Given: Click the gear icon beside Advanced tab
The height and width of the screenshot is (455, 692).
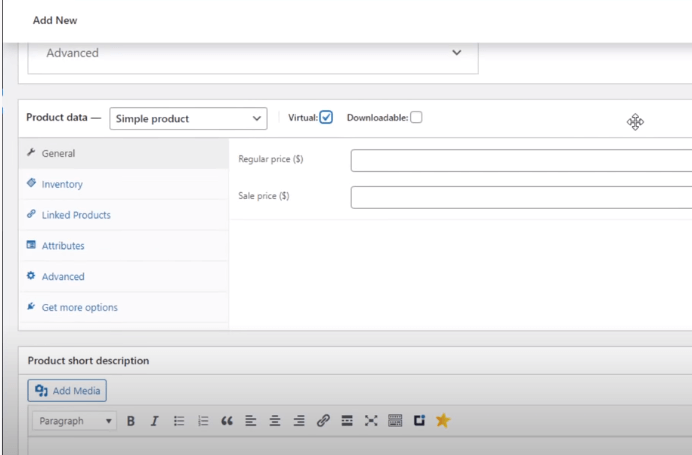Looking at the screenshot, I should point(31,275).
